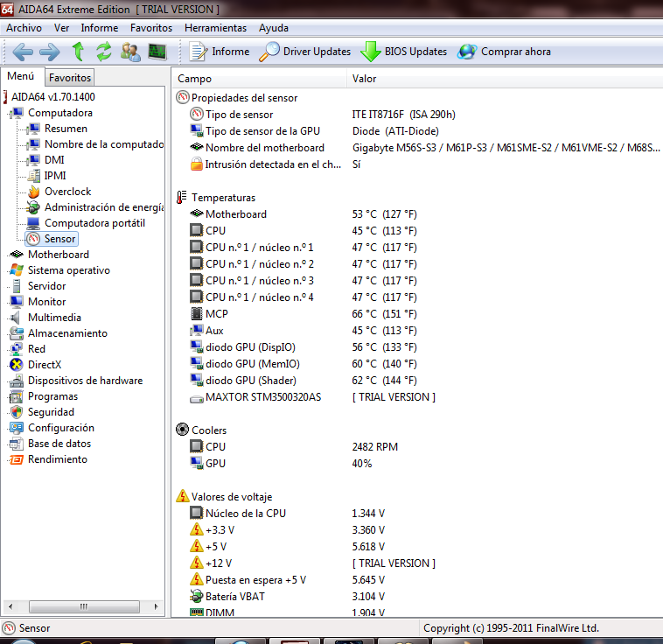The image size is (663, 644).
Task: Click the green monitor graph toolbar icon
Action: [157, 52]
